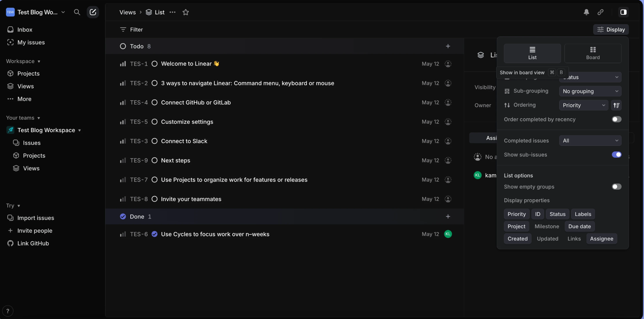Toggle Priority display property

516,214
